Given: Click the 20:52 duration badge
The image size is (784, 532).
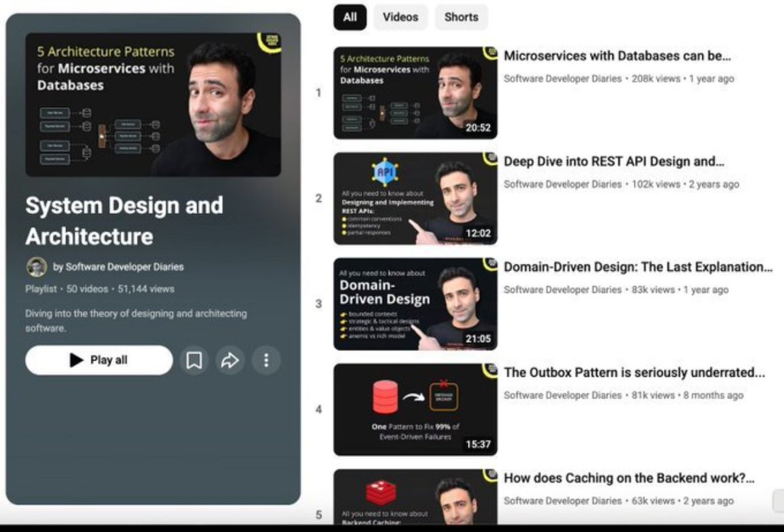Looking at the screenshot, I should click(478, 128).
